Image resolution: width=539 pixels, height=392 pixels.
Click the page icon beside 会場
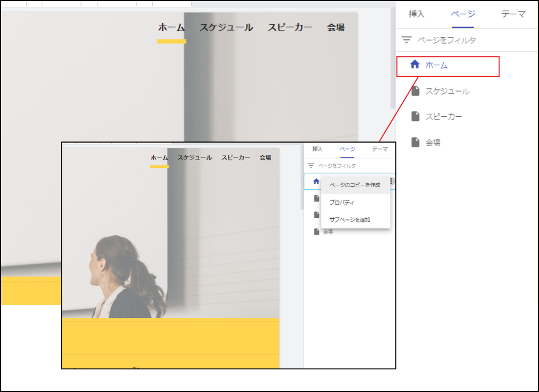[x=416, y=142]
